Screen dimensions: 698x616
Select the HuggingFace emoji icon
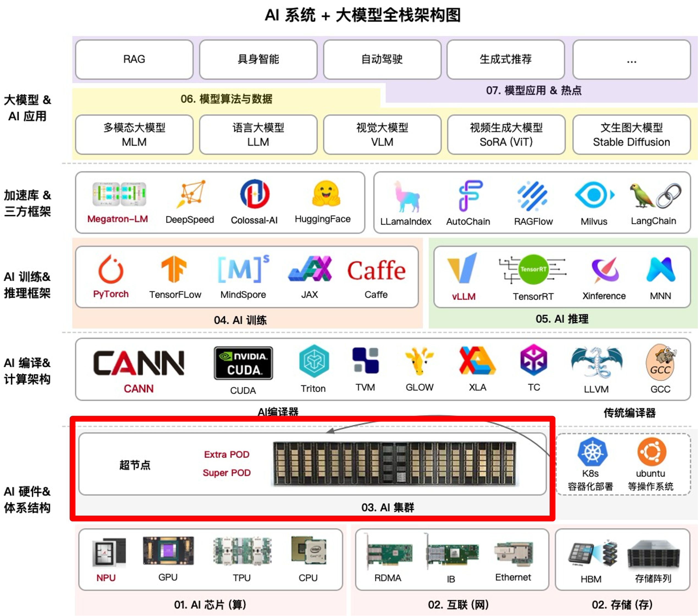point(326,194)
